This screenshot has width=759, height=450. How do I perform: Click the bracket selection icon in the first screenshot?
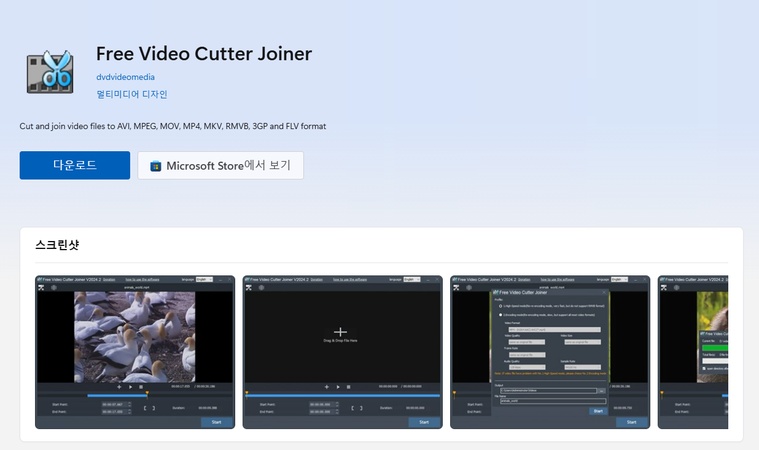tap(149, 407)
